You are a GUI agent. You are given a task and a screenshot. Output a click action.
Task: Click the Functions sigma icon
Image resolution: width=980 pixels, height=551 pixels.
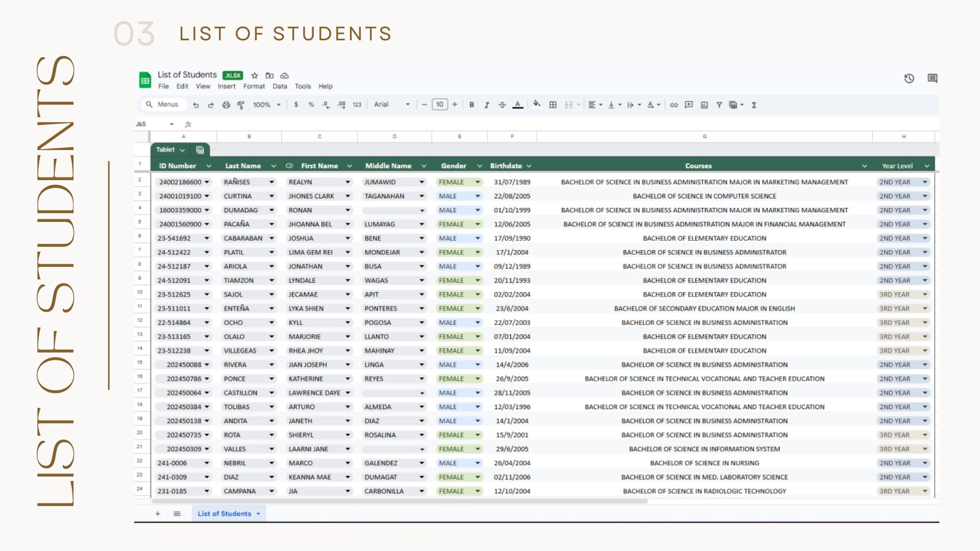pyautogui.click(x=754, y=105)
